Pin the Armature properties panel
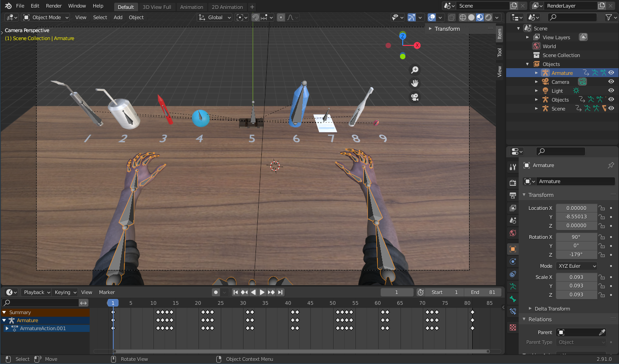This screenshot has width=619, height=364. pyautogui.click(x=611, y=165)
